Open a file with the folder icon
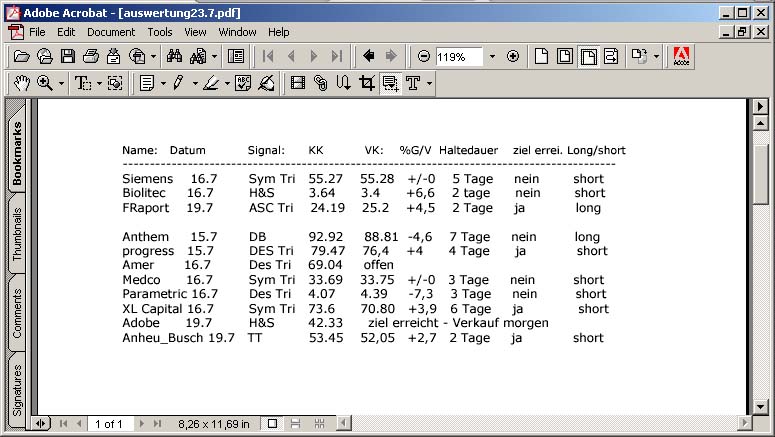775x437 pixels. point(21,56)
